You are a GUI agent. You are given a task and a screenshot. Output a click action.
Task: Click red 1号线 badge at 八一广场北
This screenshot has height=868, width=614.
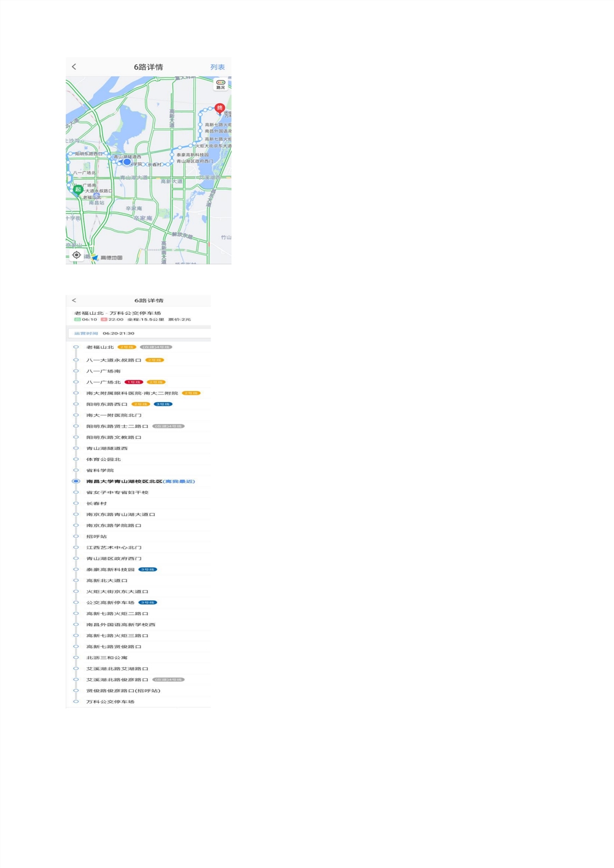pyautogui.click(x=133, y=382)
